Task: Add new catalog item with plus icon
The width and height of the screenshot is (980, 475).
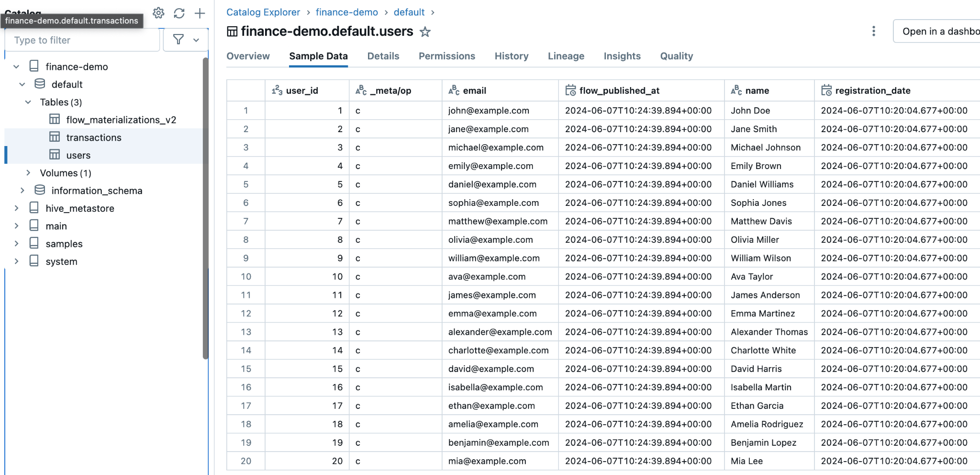Action: [200, 13]
